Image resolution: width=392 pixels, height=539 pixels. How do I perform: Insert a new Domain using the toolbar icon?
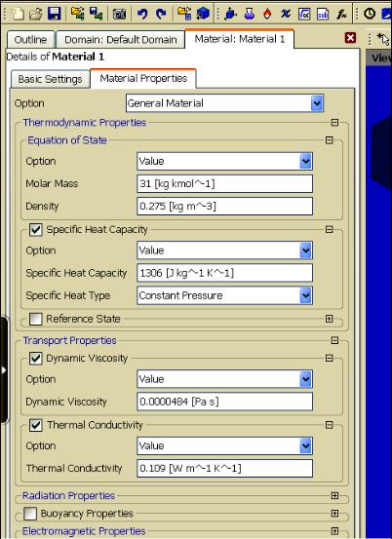[230, 14]
